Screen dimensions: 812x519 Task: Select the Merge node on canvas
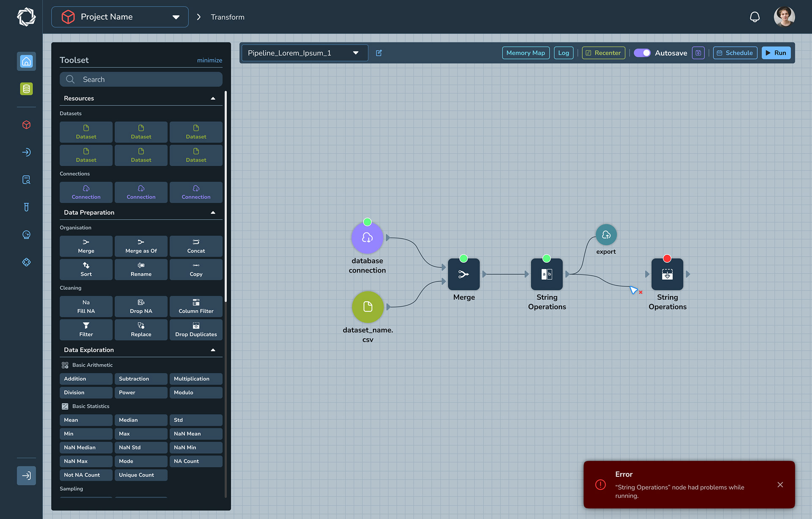coord(464,274)
